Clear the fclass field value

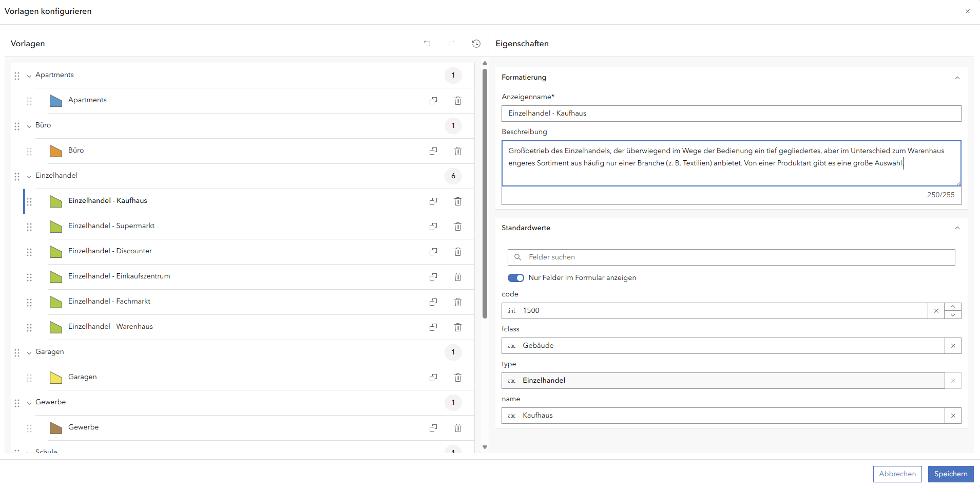(x=953, y=346)
